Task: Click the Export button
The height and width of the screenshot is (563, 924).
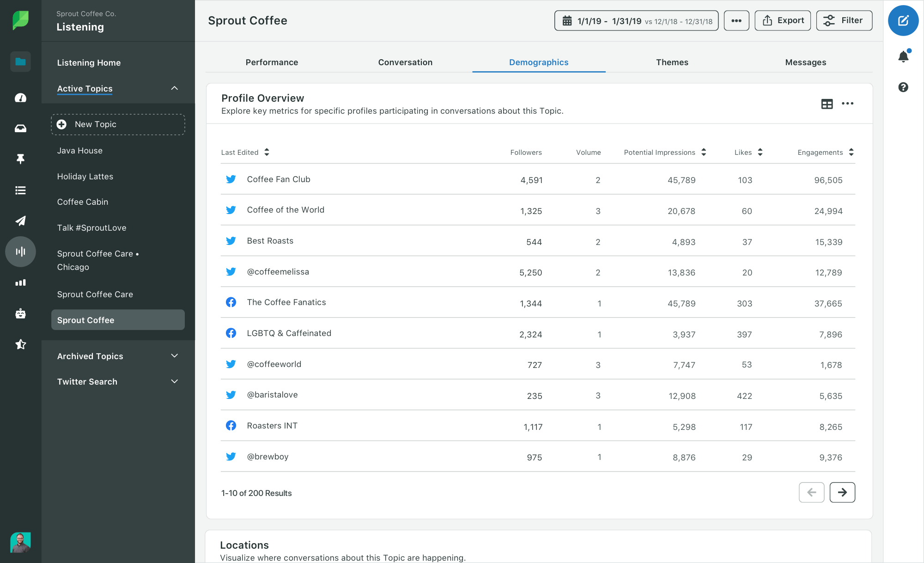Action: [783, 20]
